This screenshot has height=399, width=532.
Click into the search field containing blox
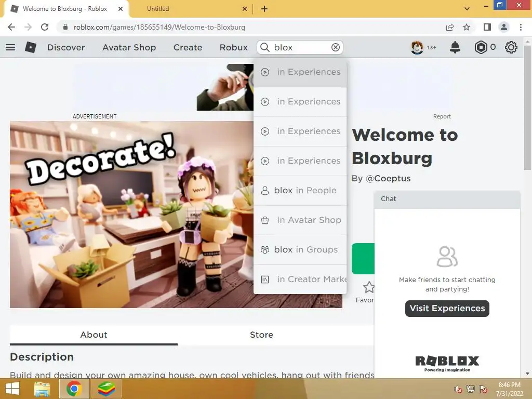point(300,47)
